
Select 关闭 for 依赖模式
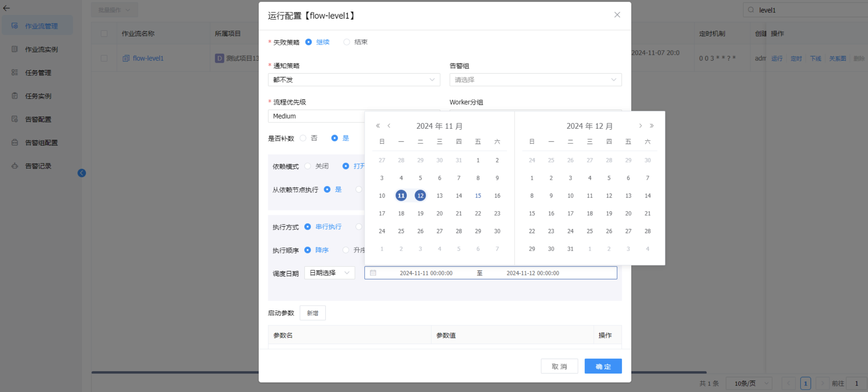click(308, 166)
